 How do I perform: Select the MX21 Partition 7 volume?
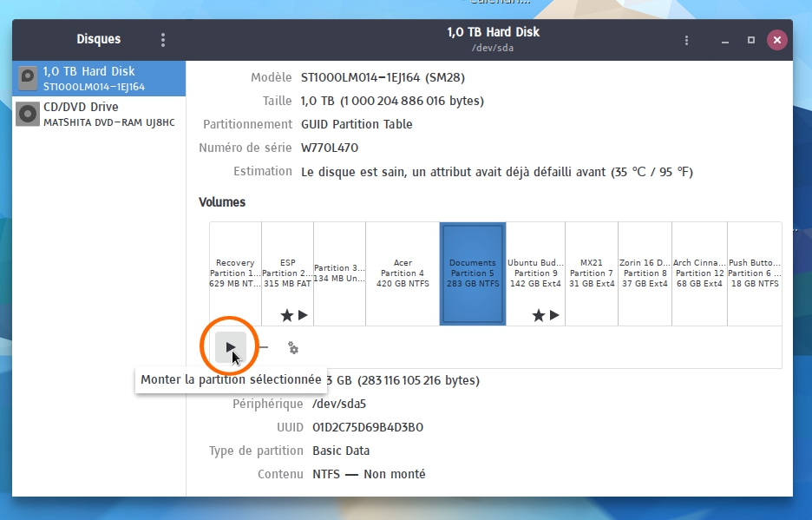pyautogui.click(x=591, y=273)
